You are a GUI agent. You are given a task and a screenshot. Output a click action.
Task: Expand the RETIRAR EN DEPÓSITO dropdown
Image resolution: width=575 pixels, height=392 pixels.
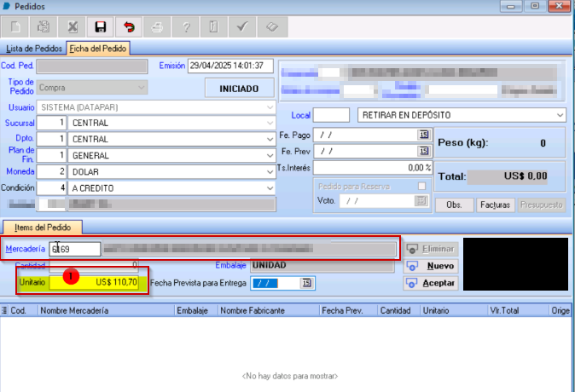pos(560,115)
